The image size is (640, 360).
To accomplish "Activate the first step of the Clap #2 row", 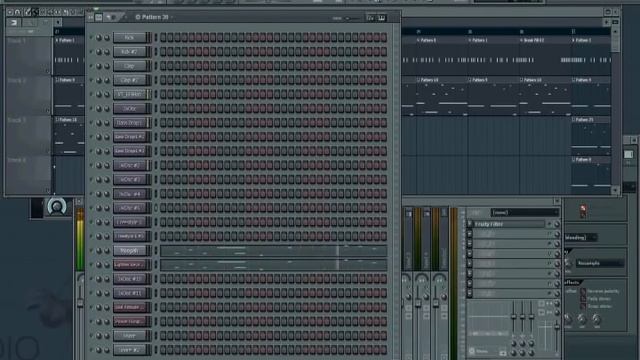I will (163, 80).
